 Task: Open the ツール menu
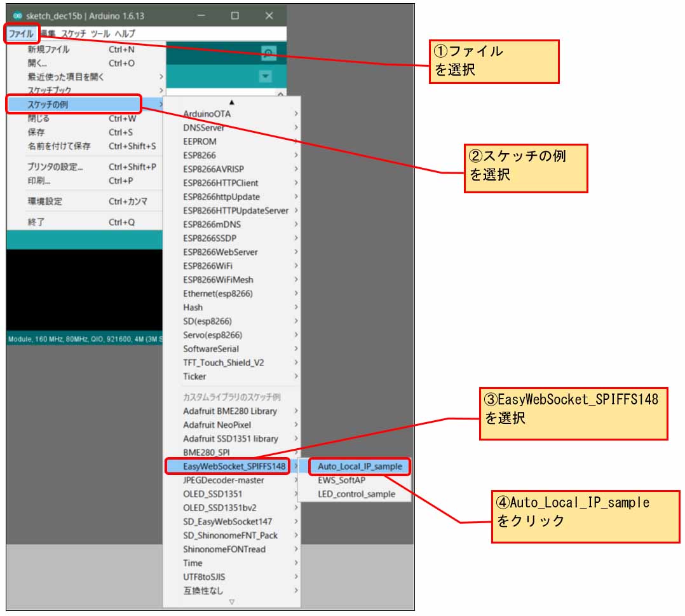click(100, 34)
